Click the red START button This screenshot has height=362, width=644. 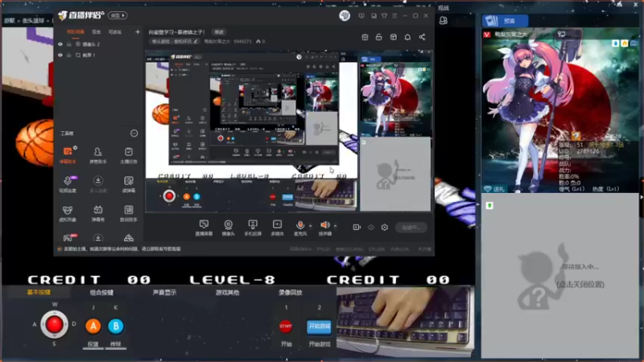pos(286,327)
